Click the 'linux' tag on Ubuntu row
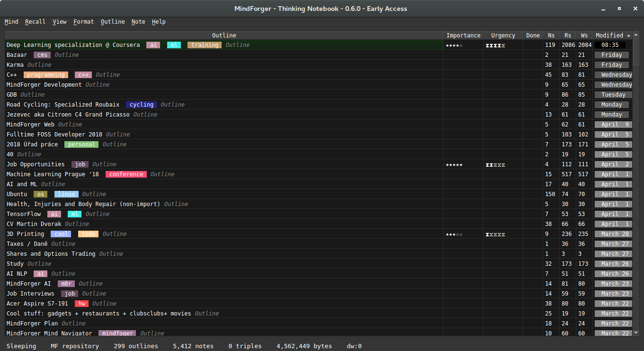This screenshot has height=351, width=644. tap(66, 194)
